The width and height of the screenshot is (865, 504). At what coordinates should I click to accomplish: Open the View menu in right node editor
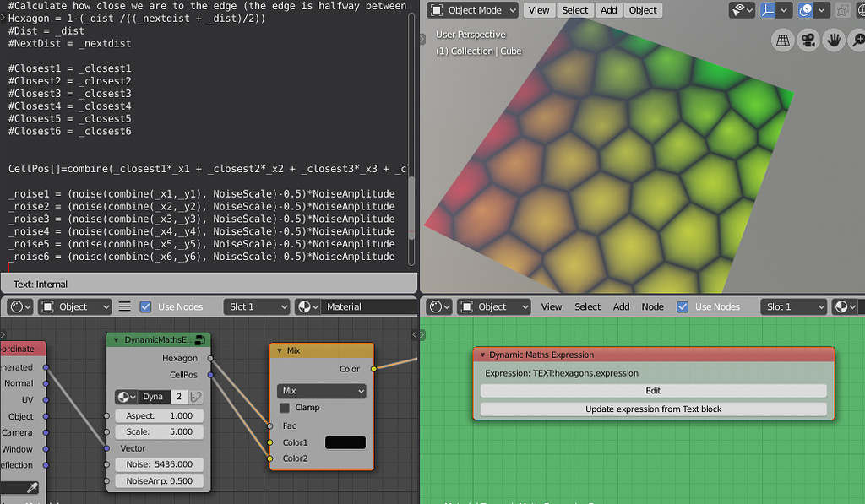coord(551,306)
